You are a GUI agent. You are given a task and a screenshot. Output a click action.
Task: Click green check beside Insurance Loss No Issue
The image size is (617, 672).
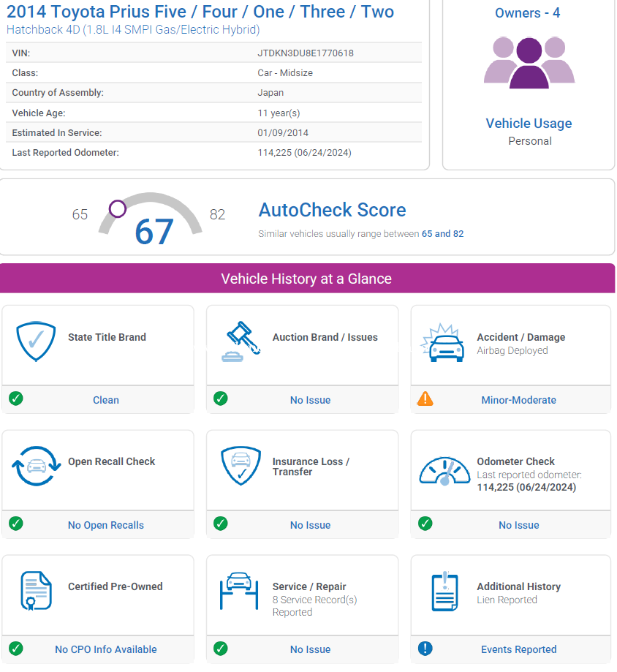(221, 524)
